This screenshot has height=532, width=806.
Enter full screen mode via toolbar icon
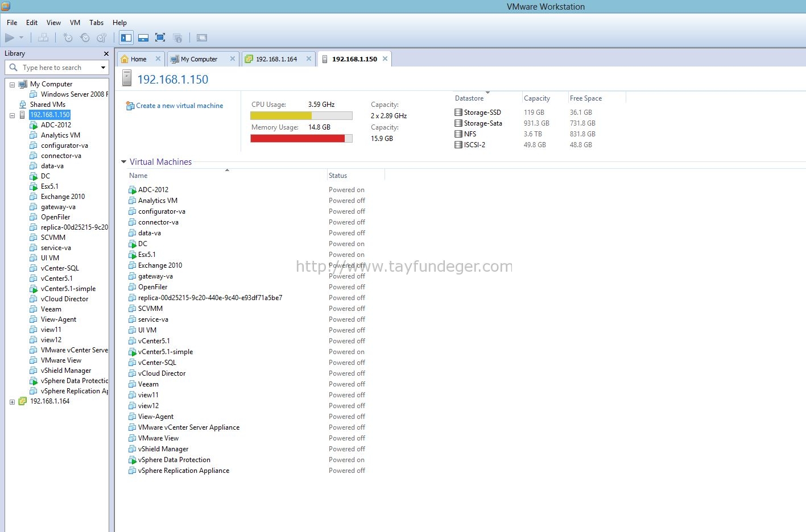[160, 38]
